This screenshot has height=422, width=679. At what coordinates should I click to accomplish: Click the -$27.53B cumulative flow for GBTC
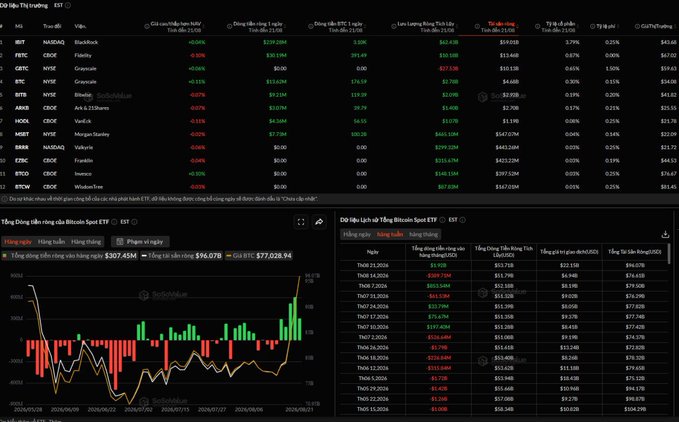point(448,68)
